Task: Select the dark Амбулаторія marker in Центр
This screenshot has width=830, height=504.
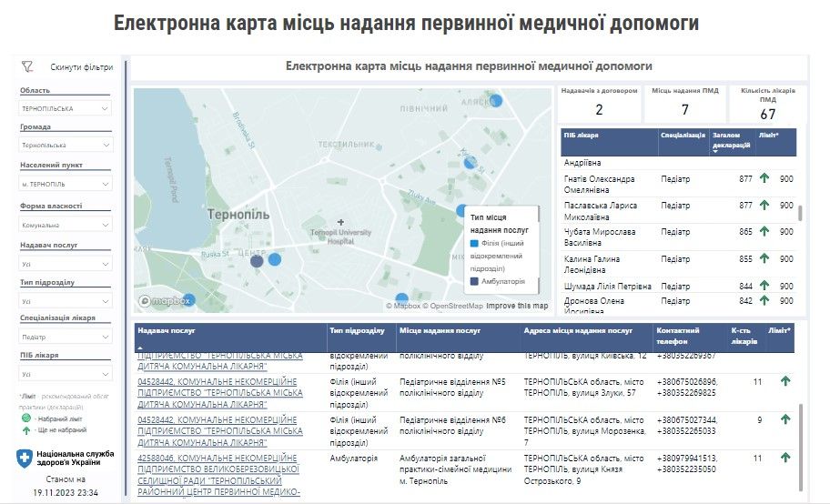Action: tap(257, 260)
